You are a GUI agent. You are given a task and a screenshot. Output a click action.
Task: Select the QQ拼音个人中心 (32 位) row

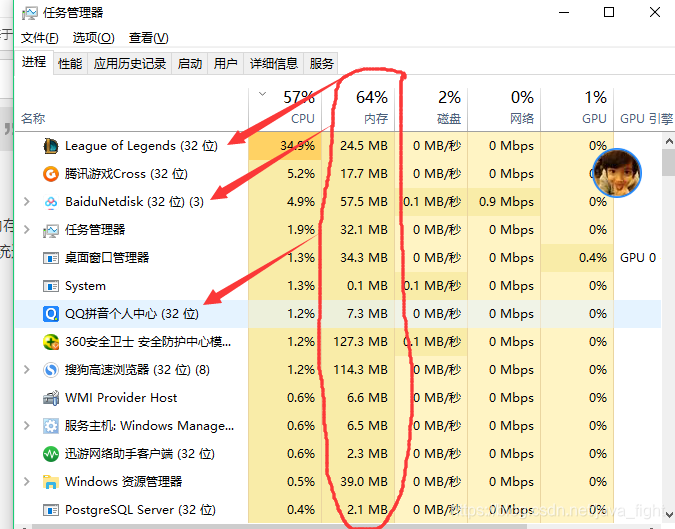click(338, 314)
